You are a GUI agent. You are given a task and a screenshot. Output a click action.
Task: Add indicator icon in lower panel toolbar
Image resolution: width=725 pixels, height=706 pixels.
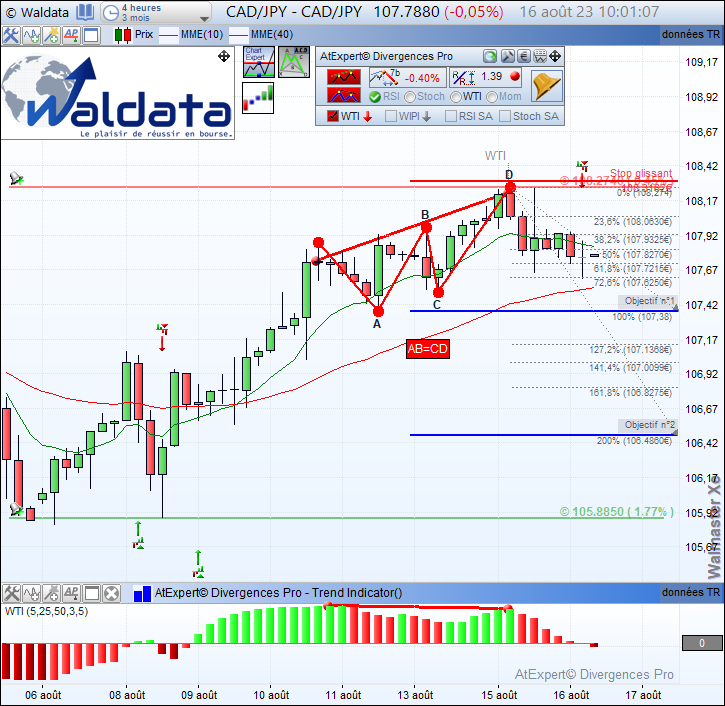[x=31, y=593]
